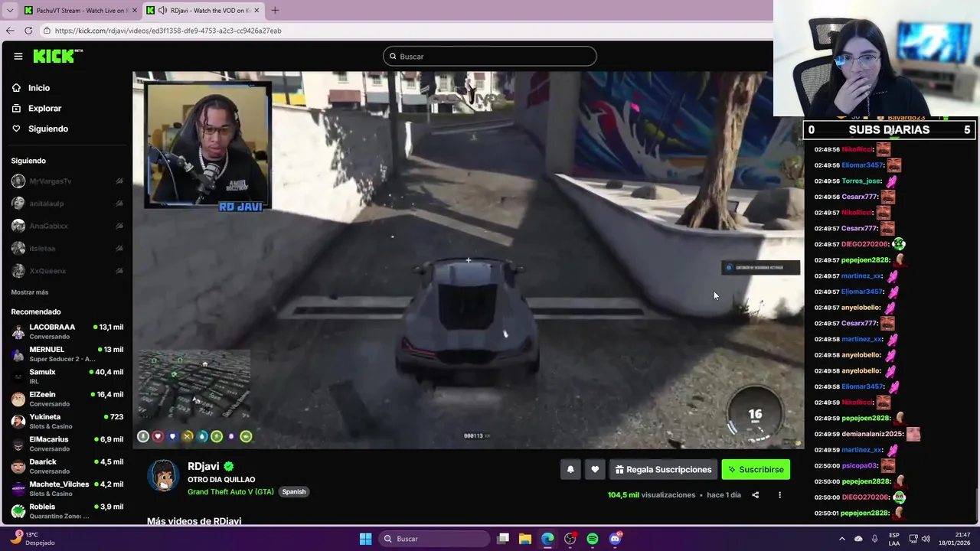Click the Windows taskbar Buscar search box
The width and height of the screenshot is (980, 551).
point(435,539)
